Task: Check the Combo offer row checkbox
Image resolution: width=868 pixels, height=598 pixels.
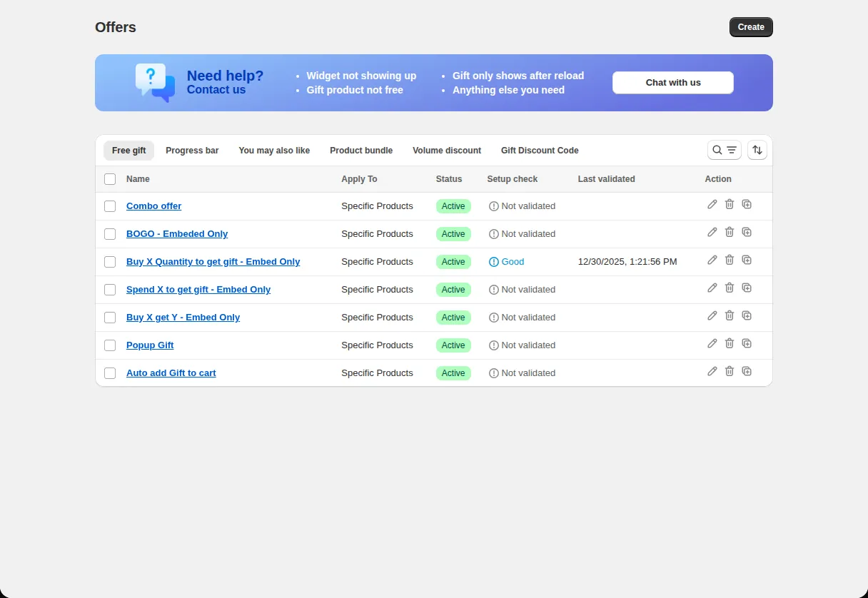Action: pos(110,206)
